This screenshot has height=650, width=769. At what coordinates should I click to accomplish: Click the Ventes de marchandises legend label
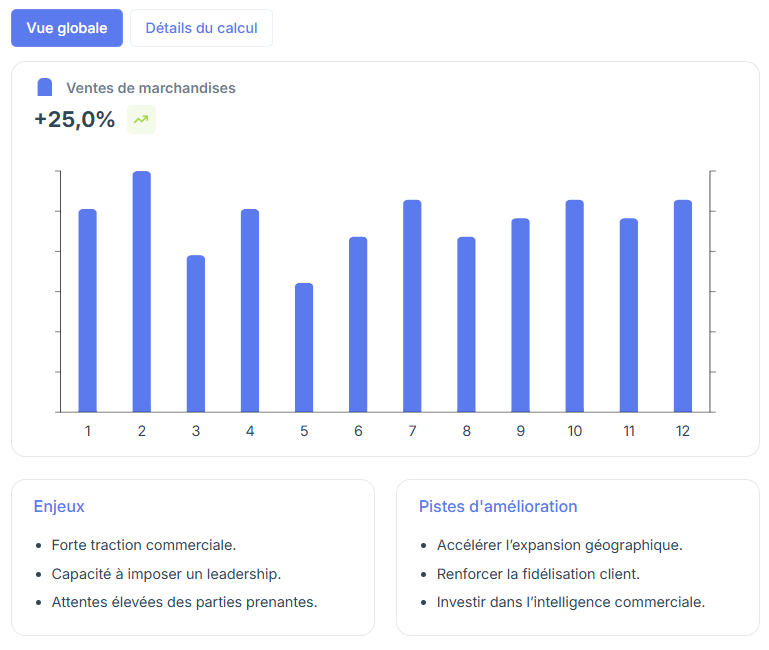[151, 88]
